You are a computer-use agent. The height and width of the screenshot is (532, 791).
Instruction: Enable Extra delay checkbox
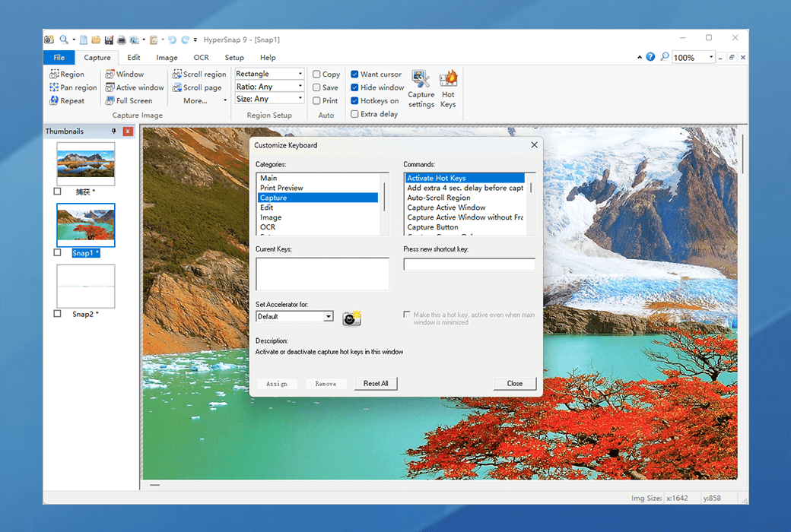point(354,114)
